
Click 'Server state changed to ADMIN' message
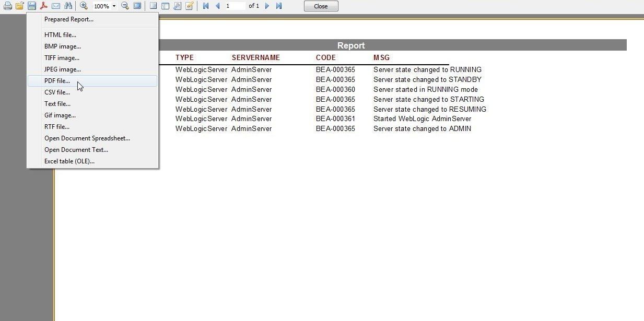pyautogui.click(x=422, y=128)
